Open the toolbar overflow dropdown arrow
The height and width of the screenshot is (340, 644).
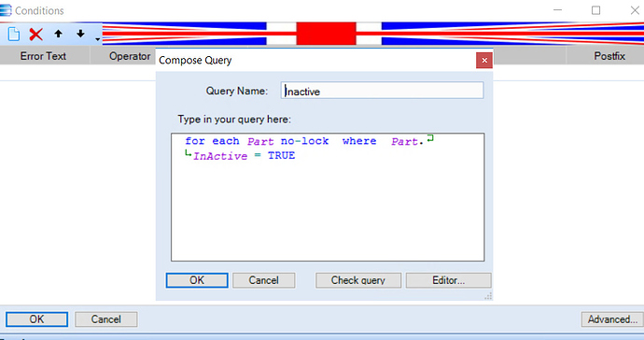(97, 39)
